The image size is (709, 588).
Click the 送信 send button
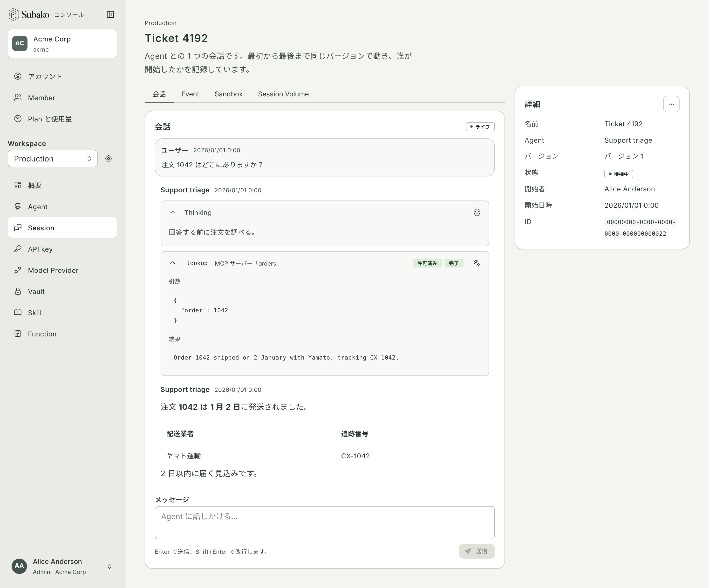477,551
